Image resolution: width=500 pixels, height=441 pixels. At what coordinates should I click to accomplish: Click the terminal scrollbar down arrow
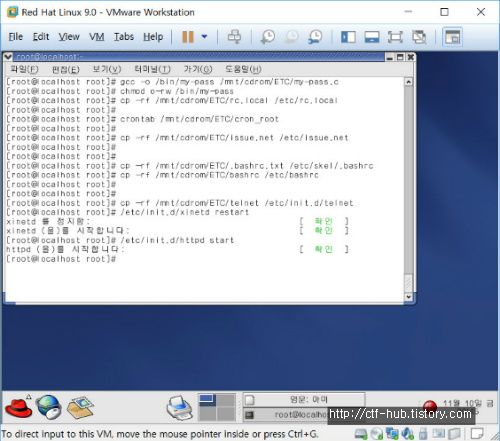click(409, 296)
